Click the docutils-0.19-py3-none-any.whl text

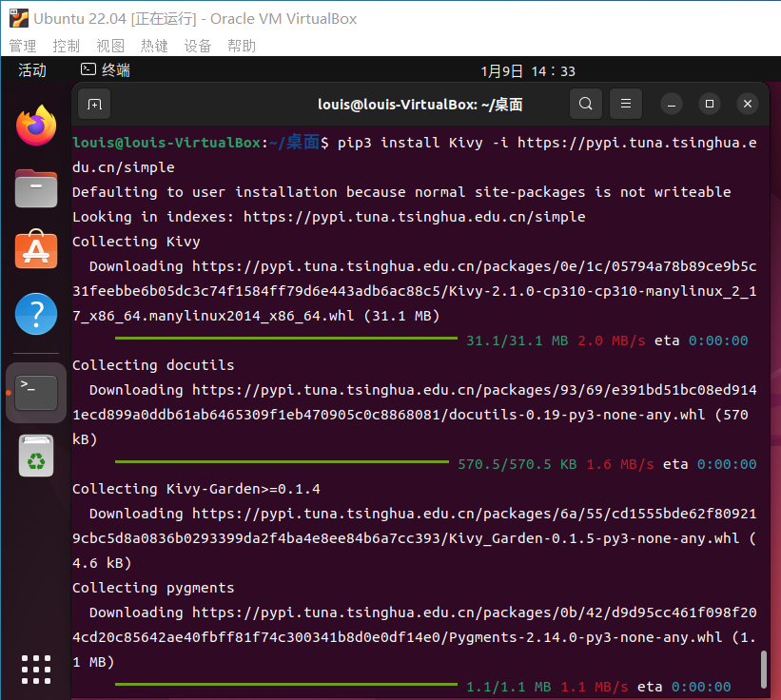pos(576,415)
